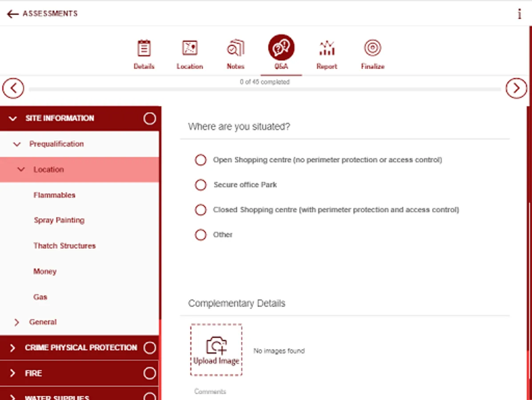This screenshot has width=532, height=400.
Task: Open the Location map icon
Action: click(190, 48)
